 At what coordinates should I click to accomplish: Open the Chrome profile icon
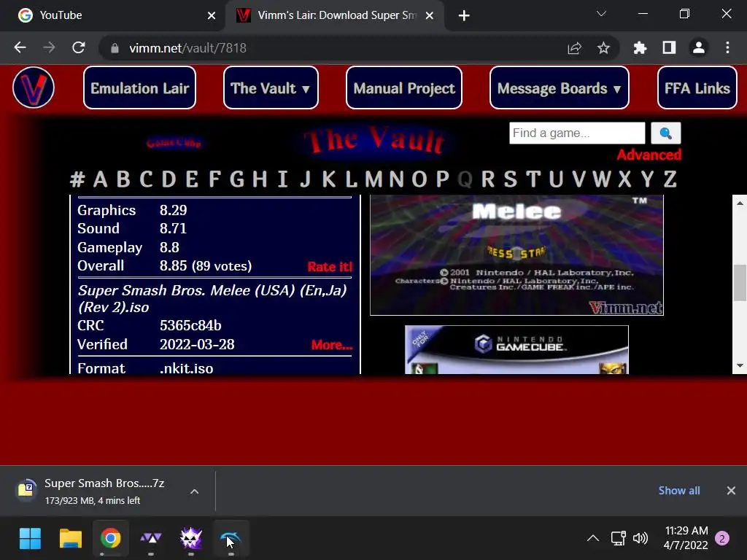698,47
